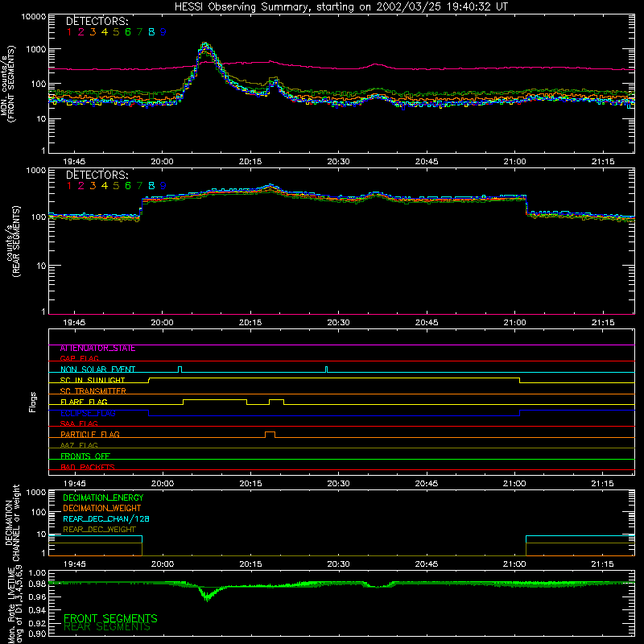Click the 21:15 time label under front segments plot
The width and height of the screenshot is (644, 644).
click(x=602, y=162)
